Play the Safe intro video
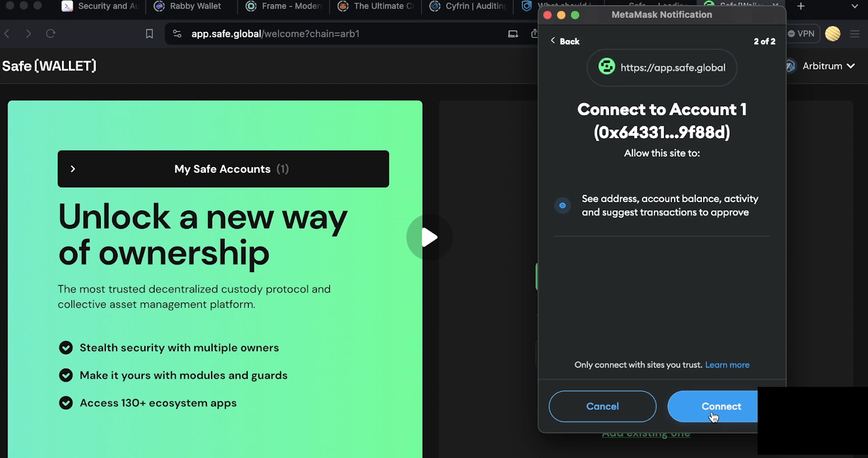This screenshot has height=458, width=868. point(429,237)
